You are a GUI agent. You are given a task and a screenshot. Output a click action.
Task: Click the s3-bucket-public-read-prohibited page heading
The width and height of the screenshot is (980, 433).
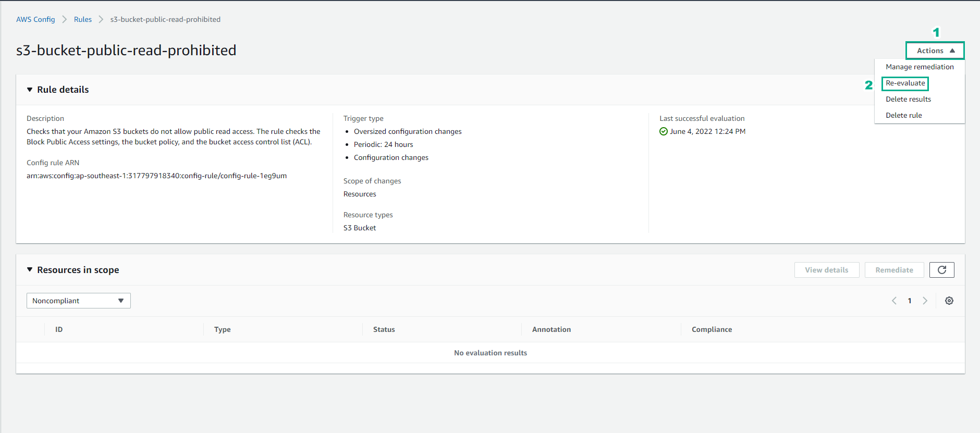click(x=126, y=50)
